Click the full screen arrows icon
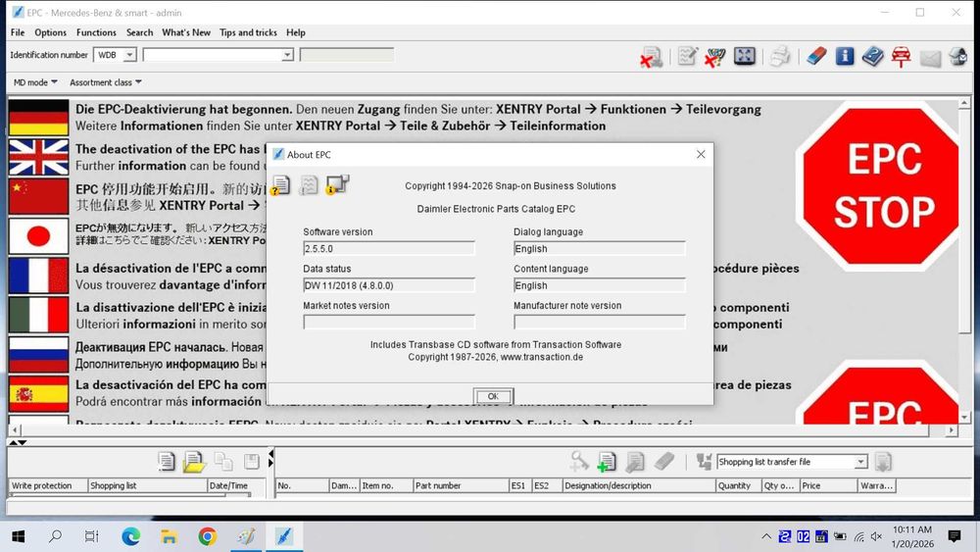 744,56
